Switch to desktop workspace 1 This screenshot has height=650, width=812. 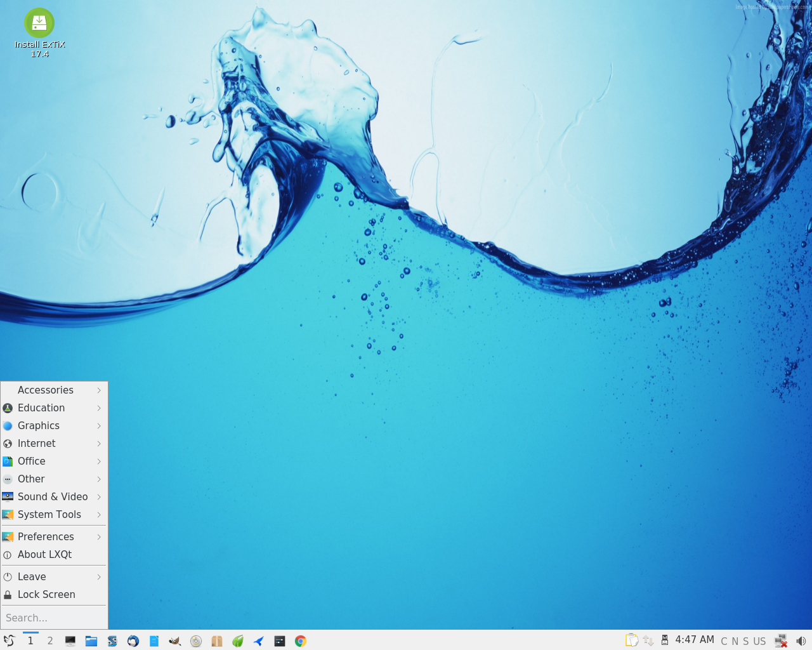[x=30, y=640]
